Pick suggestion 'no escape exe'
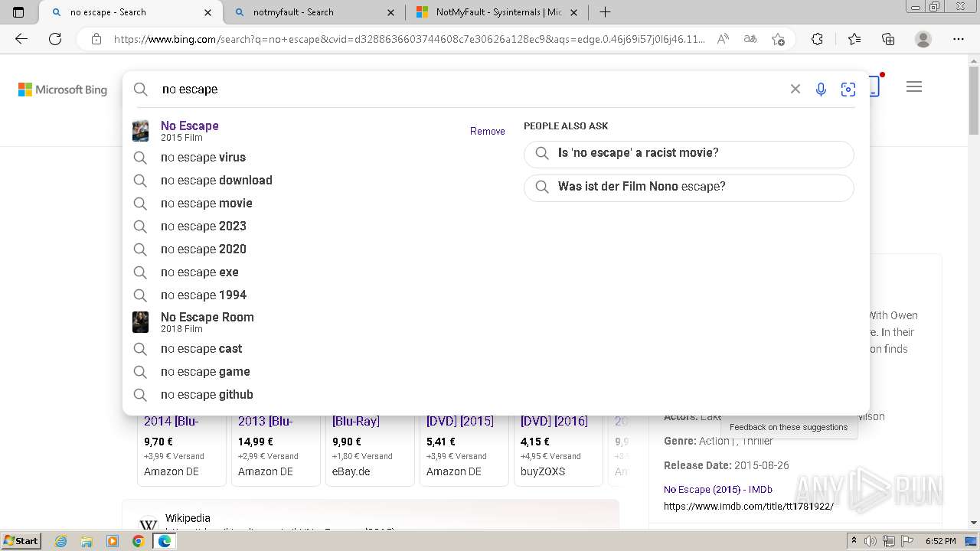 (318, 272)
